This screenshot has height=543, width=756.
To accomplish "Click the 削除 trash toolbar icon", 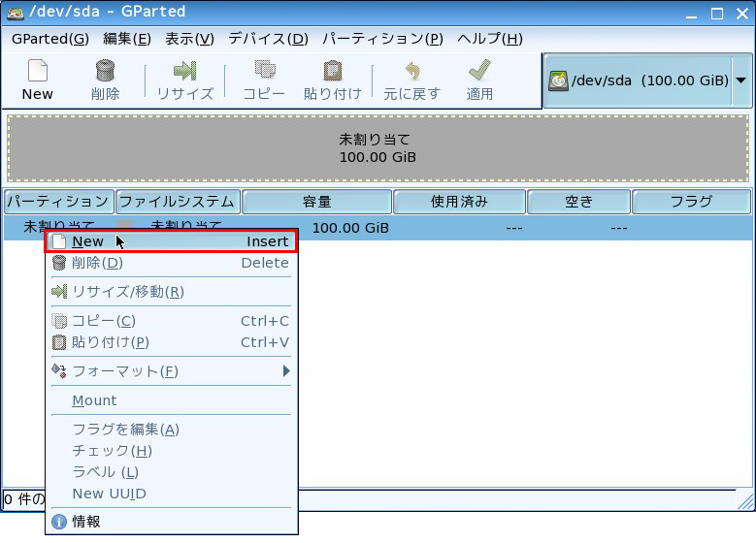I will point(105,72).
